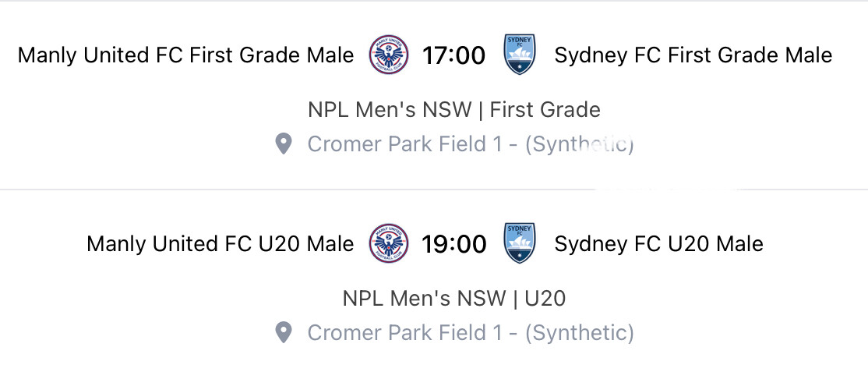Click '(Synthetic)' surface label in U20 venue
The width and height of the screenshot is (868, 372).
click(x=580, y=333)
